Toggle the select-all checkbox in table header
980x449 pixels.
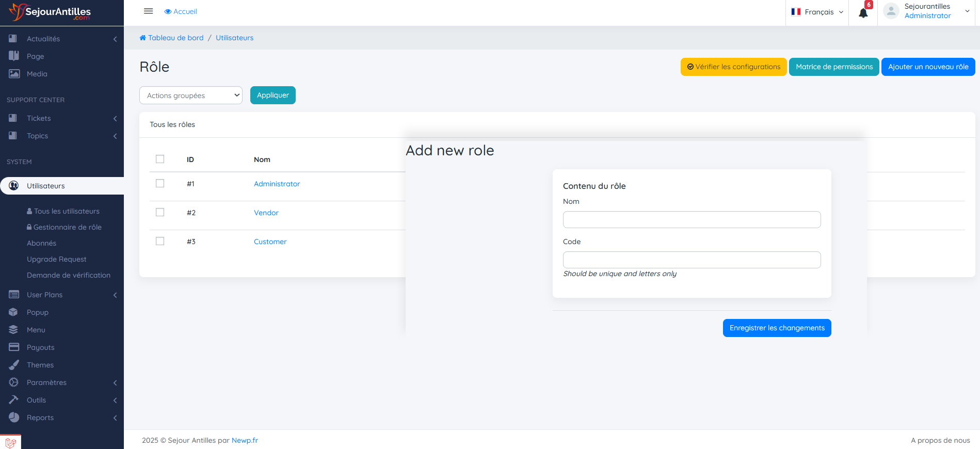point(160,159)
